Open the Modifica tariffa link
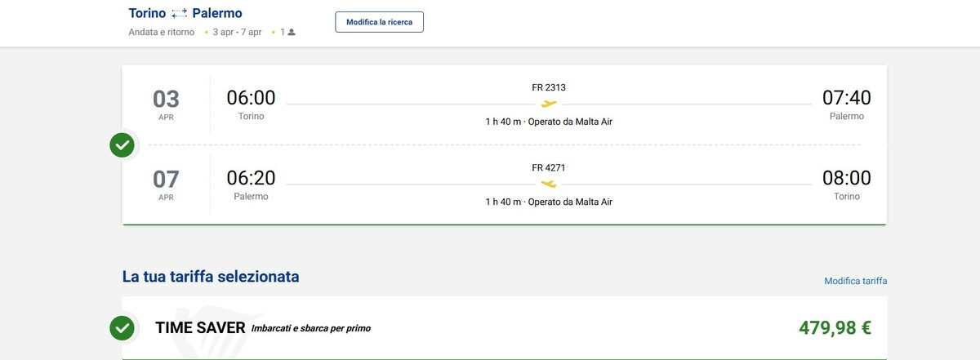The width and height of the screenshot is (980, 360). (x=855, y=281)
